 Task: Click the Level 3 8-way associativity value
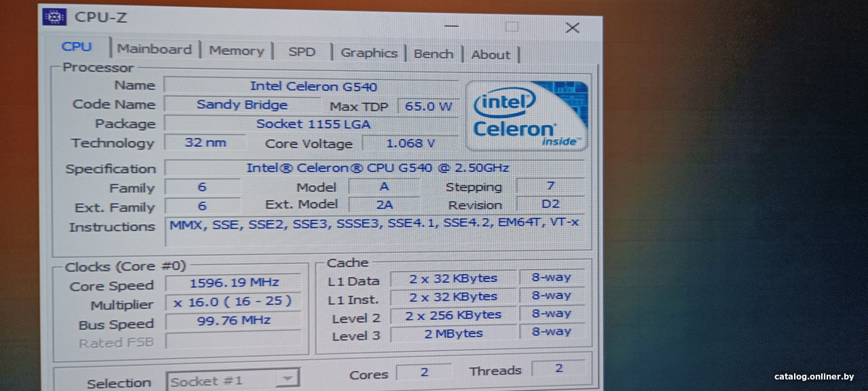pos(551,331)
